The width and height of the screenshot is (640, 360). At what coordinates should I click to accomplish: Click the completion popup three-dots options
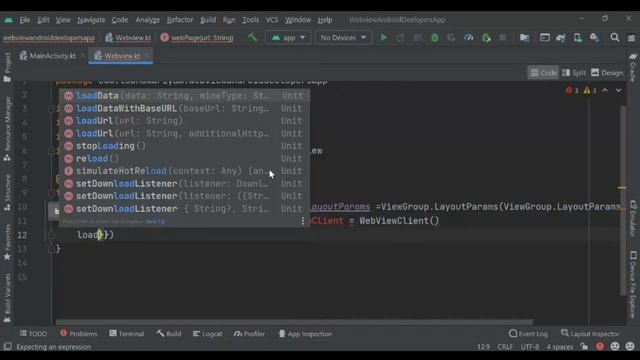302,221
